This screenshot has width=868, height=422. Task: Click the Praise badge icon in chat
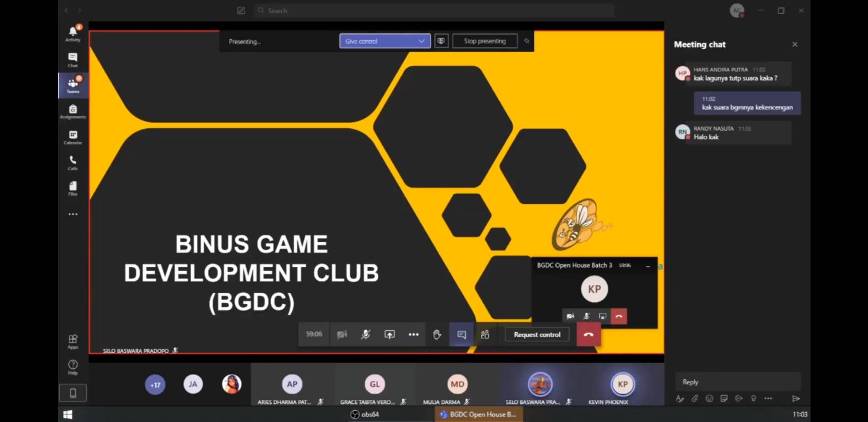click(753, 398)
